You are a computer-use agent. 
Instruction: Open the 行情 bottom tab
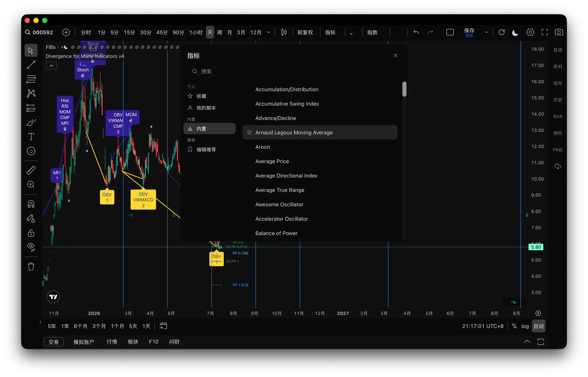click(x=112, y=342)
